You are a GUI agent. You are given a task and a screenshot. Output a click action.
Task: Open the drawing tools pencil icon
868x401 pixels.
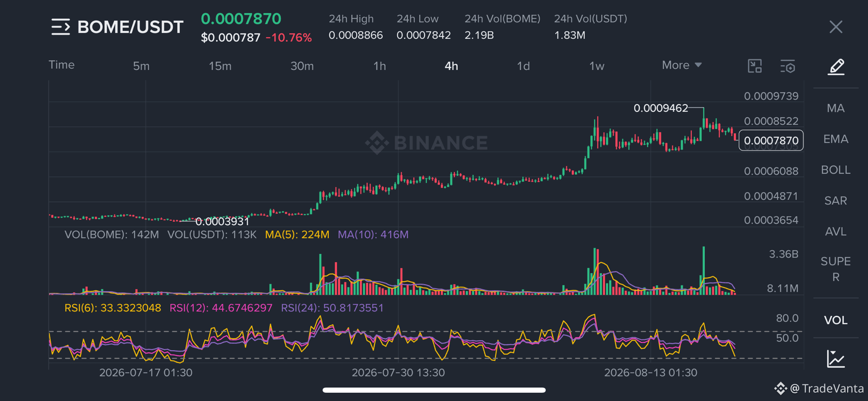coord(836,66)
